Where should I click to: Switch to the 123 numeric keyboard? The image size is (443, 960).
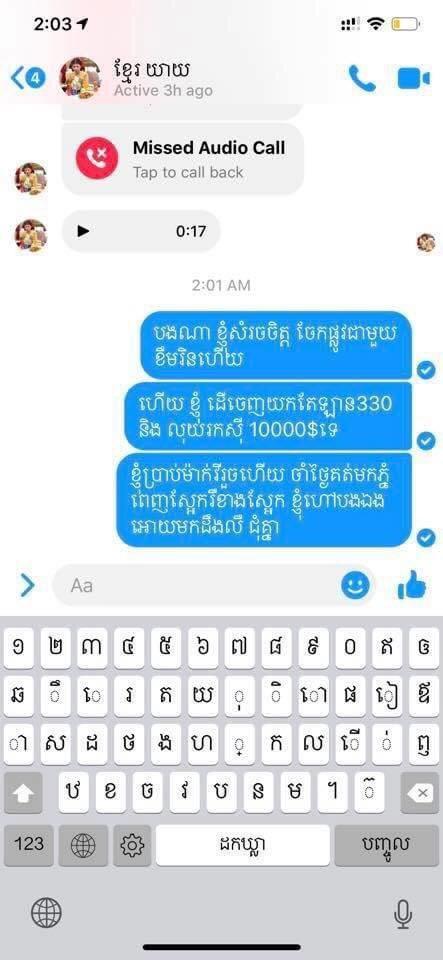pos(29,846)
